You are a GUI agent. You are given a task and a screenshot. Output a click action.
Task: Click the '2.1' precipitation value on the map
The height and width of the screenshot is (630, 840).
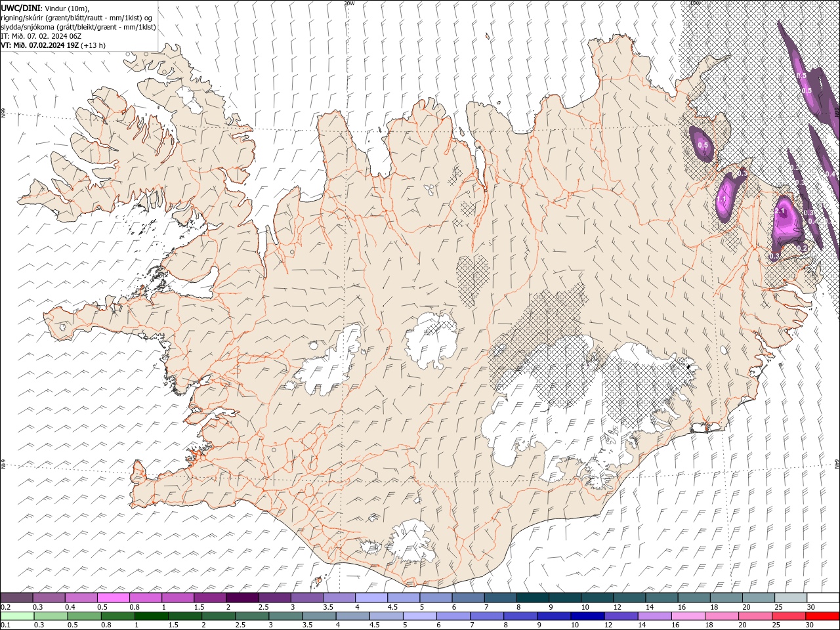pyautogui.click(x=780, y=211)
